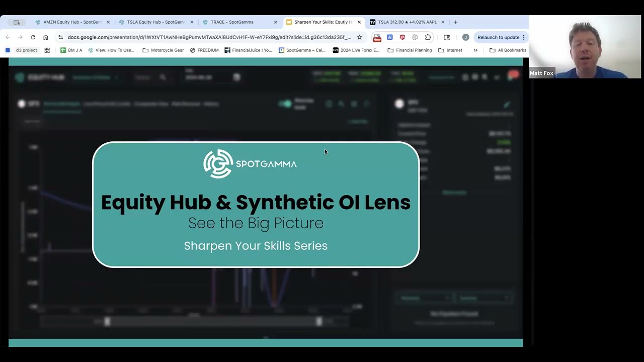Click the docs.google.com address bar
This screenshot has height=362, width=644.
click(209, 37)
